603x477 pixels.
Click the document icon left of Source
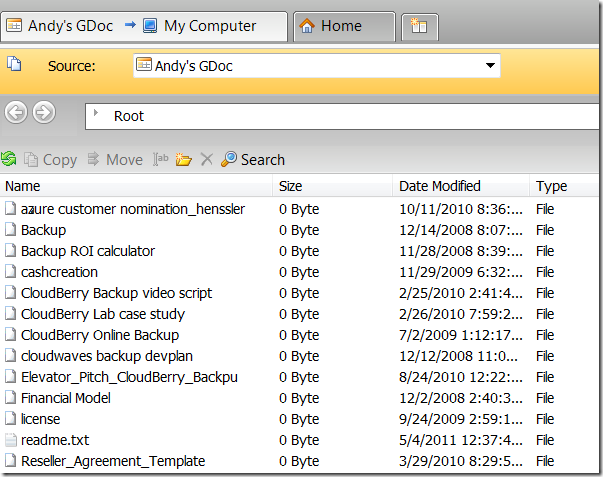(x=14, y=64)
